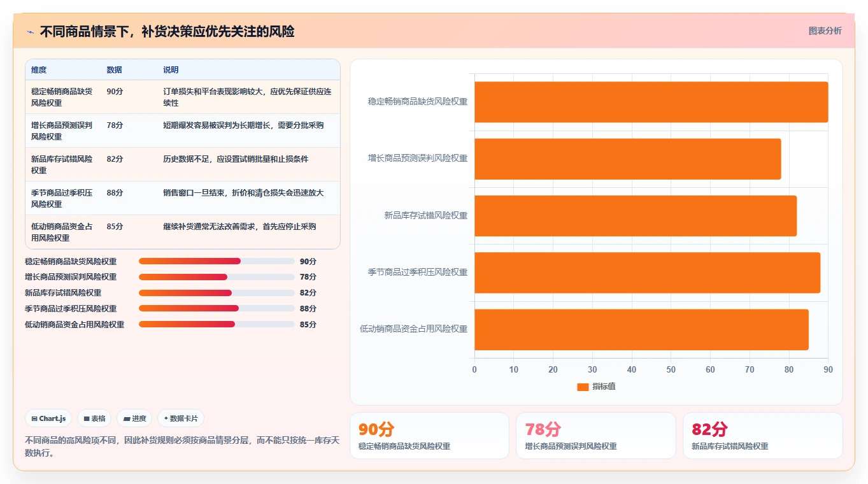This screenshot has width=868, height=484.
Task: Click the 稳定畅销商品缺货风险权重 progress bar
Action: tap(217, 261)
